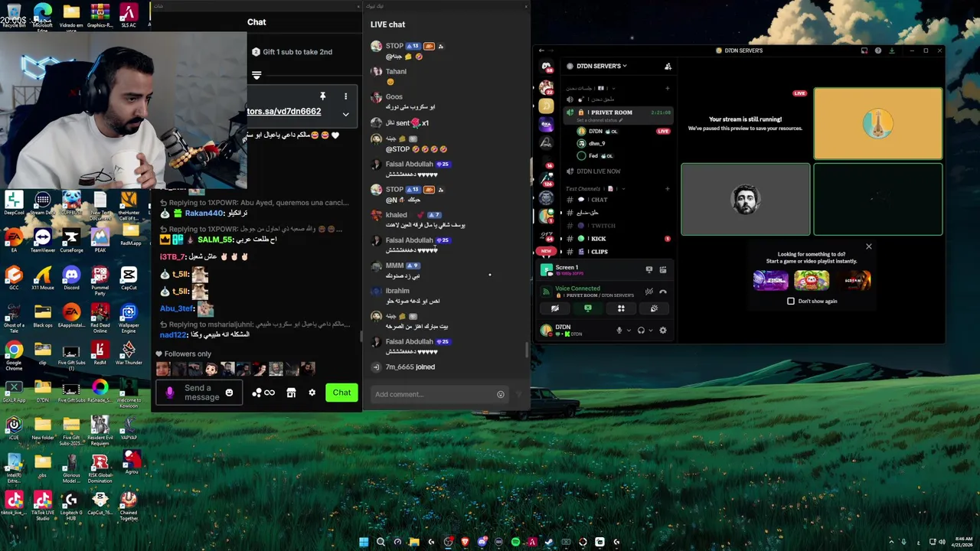Toggle noise suppression in Discord voice panel
The image size is (980, 551).
tap(649, 292)
